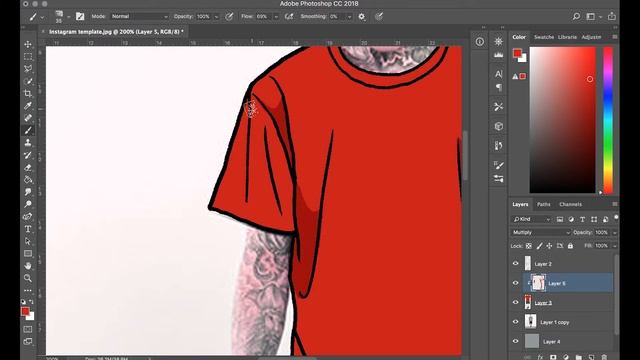The width and height of the screenshot is (640, 360).
Task: Switch to the Channels tab
Action: 570,204
